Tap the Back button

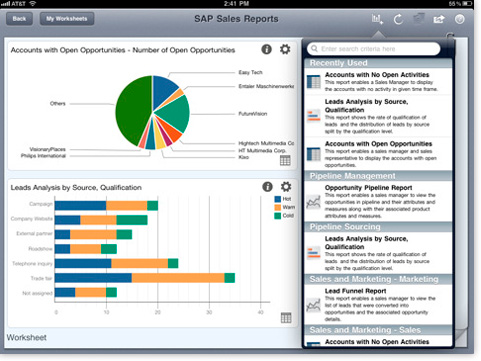(x=19, y=19)
